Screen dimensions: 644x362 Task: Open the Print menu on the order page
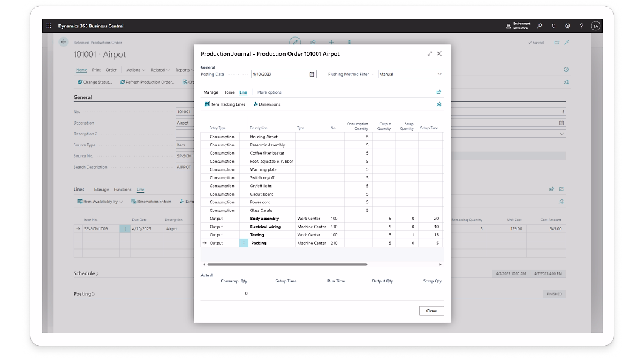click(x=96, y=70)
